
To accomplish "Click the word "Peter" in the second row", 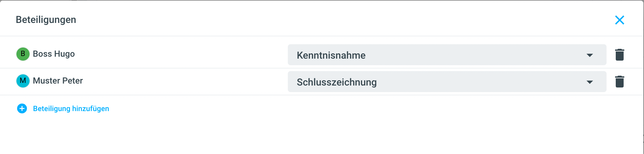I will (x=72, y=81).
